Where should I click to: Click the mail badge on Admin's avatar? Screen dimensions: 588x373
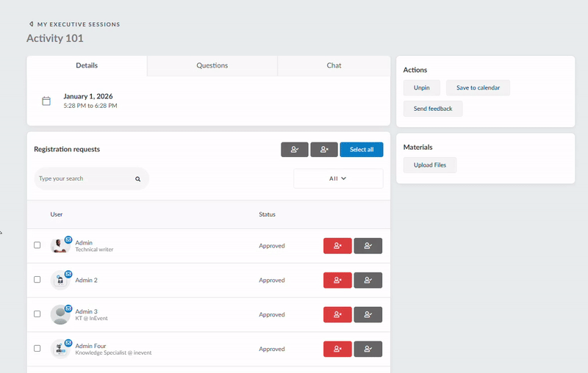68,239
